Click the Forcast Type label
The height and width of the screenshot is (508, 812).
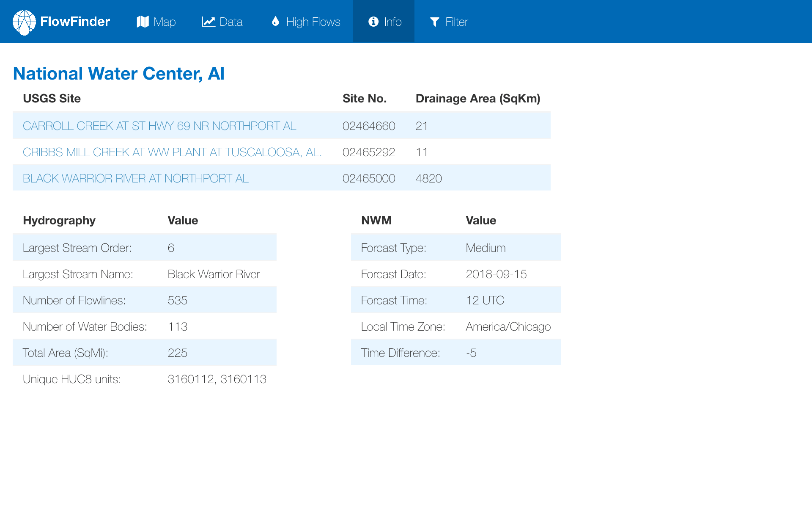pos(393,248)
